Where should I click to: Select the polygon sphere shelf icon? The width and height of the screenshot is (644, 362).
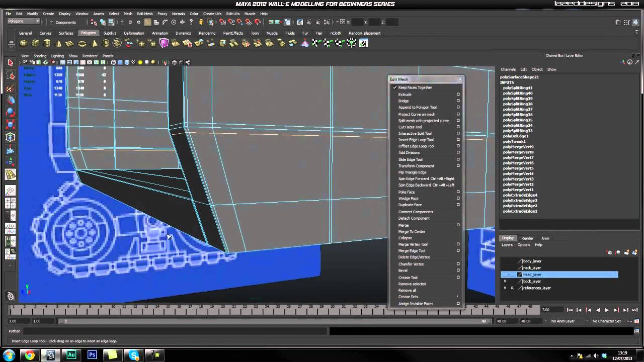coord(23,43)
